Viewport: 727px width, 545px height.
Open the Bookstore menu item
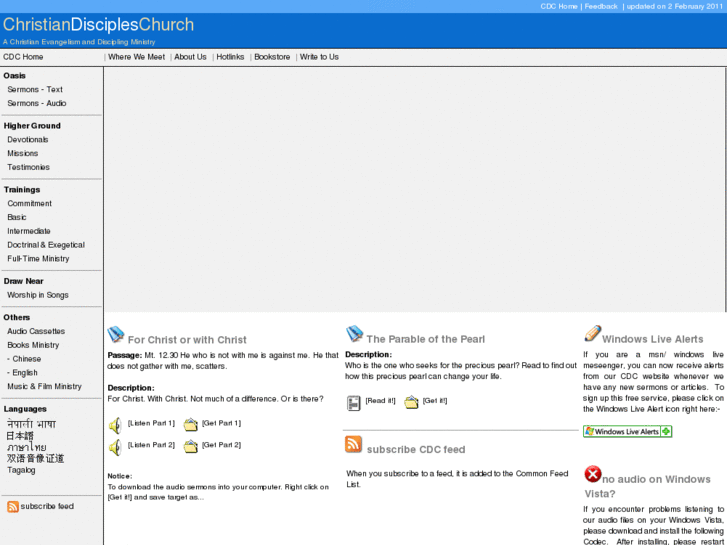tap(272, 57)
